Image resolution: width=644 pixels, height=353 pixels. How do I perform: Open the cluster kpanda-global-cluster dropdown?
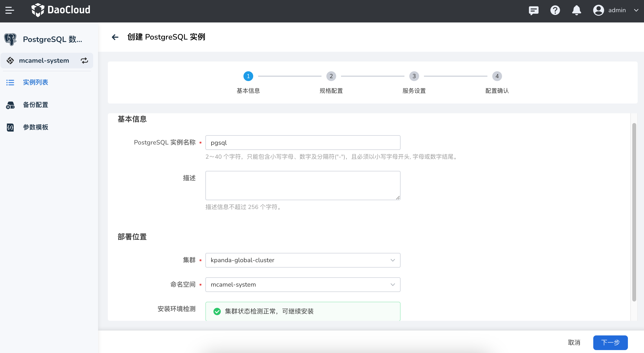tap(302, 260)
